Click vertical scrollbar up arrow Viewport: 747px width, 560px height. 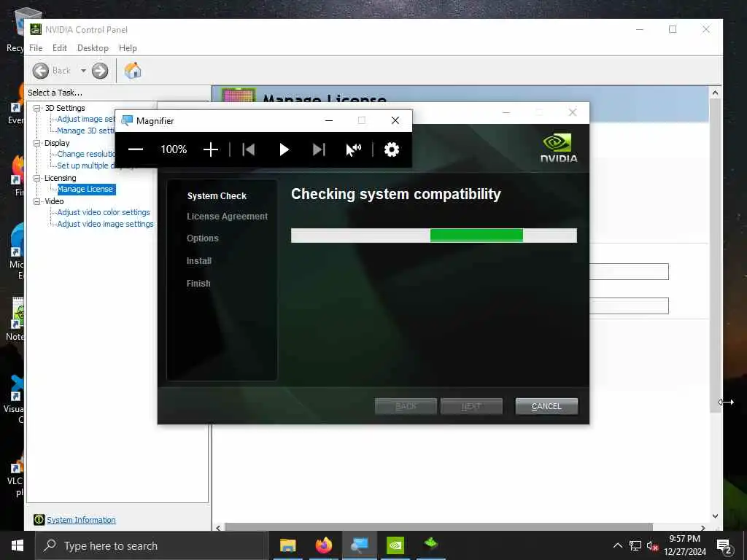[715, 93]
